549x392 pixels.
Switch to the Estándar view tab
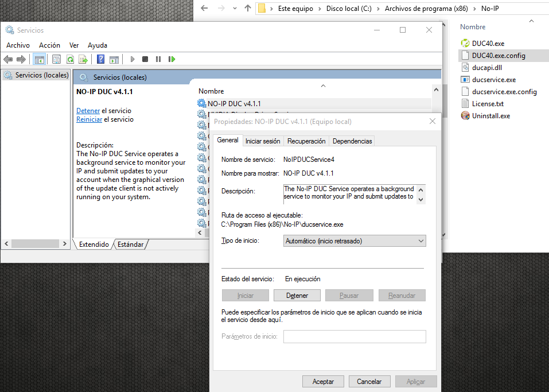coord(130,244)
